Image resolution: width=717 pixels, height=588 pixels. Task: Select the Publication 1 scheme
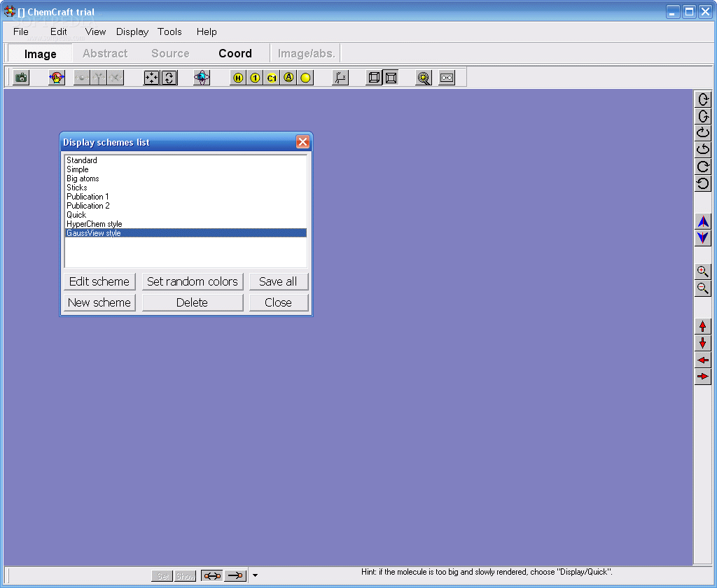(186, 197)
